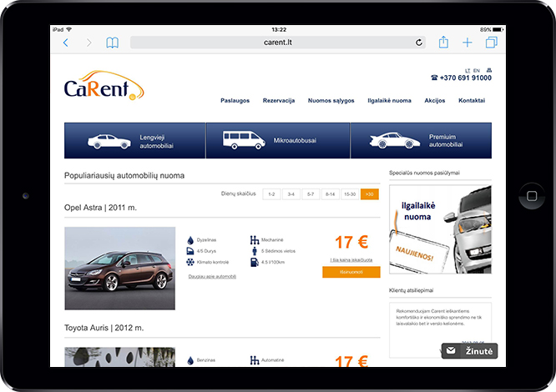Open the ilgalaikė nuoma promo banner

(x=441, y=229)
